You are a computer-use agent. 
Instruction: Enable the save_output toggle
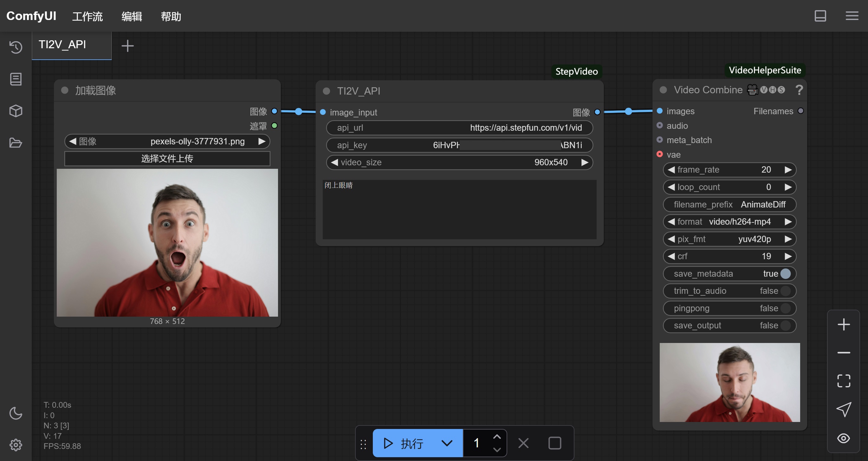pos(785,326)
